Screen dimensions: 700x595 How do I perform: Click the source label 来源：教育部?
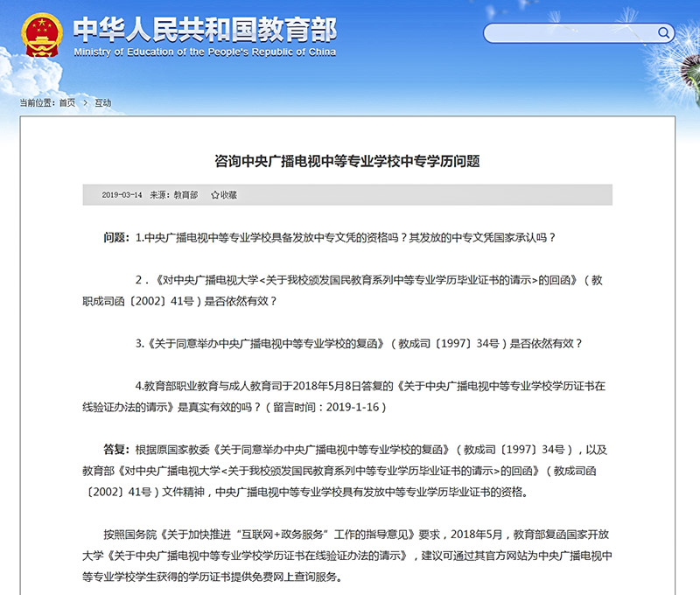coord(173,195)
